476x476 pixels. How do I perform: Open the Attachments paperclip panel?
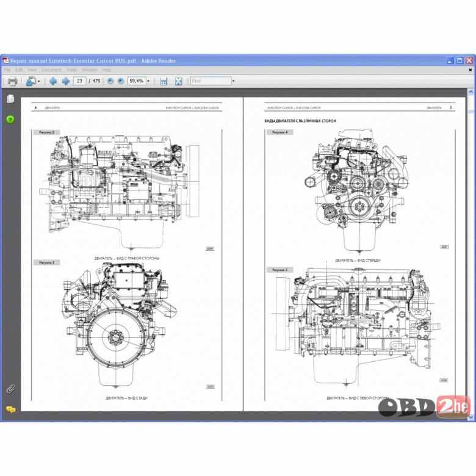[x=10, y=389]
